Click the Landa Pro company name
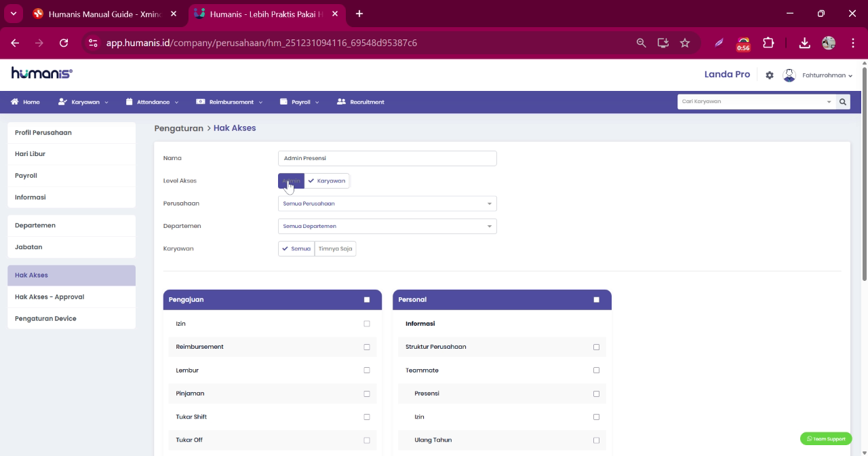The image size is (868, 456). [x=727, y=75]
